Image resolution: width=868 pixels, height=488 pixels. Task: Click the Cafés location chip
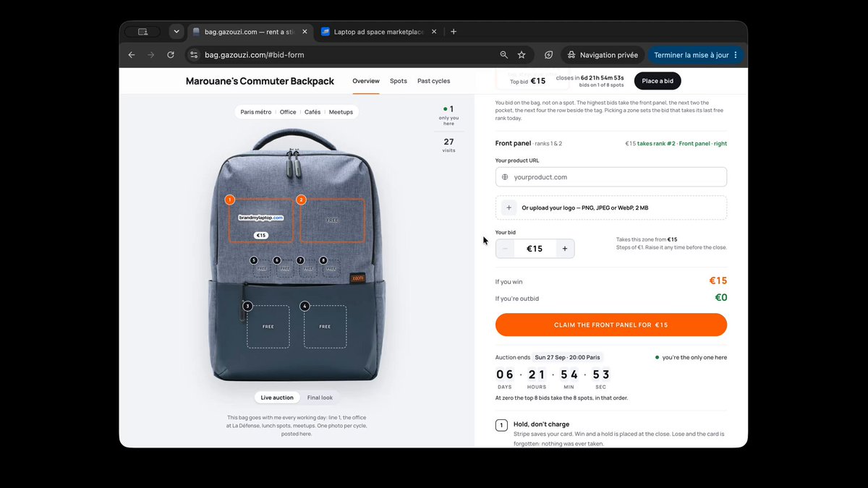(312, 112)
